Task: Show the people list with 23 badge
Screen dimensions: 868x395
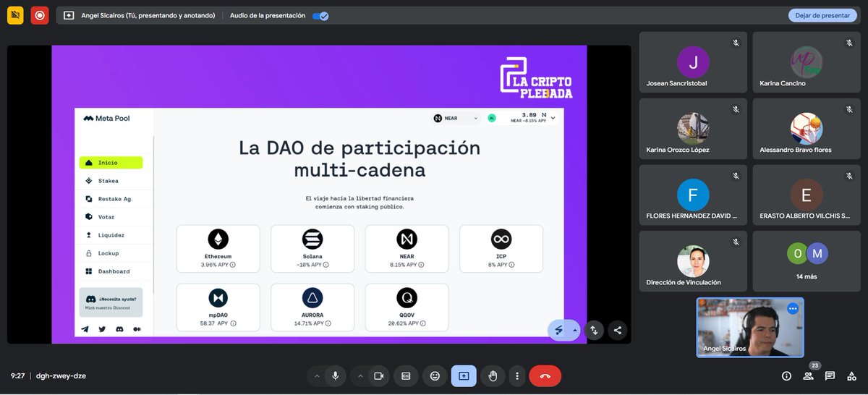Action: point(808,376)
